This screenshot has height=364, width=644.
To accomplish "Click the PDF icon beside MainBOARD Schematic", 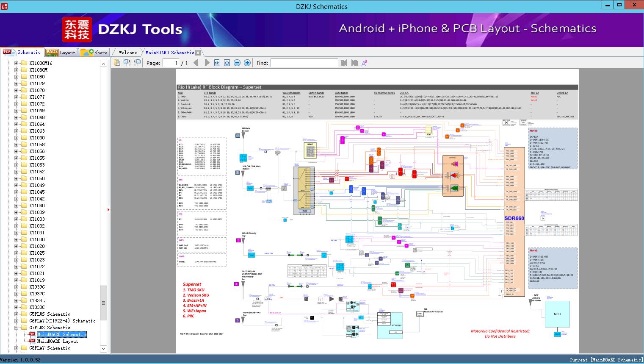I will [x=32, y=334].
